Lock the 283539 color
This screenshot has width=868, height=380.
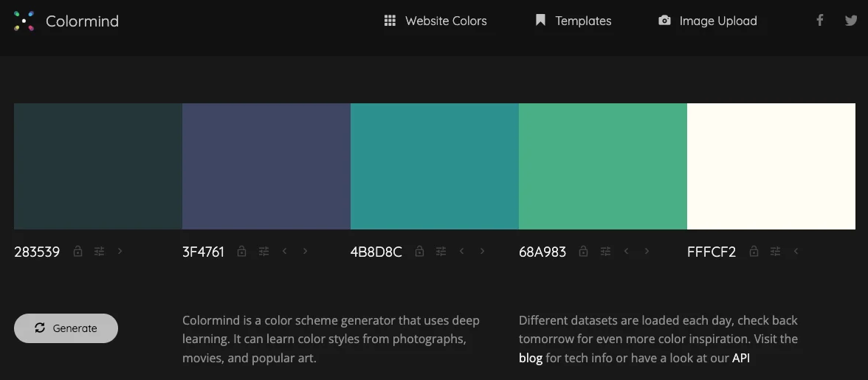77,252
